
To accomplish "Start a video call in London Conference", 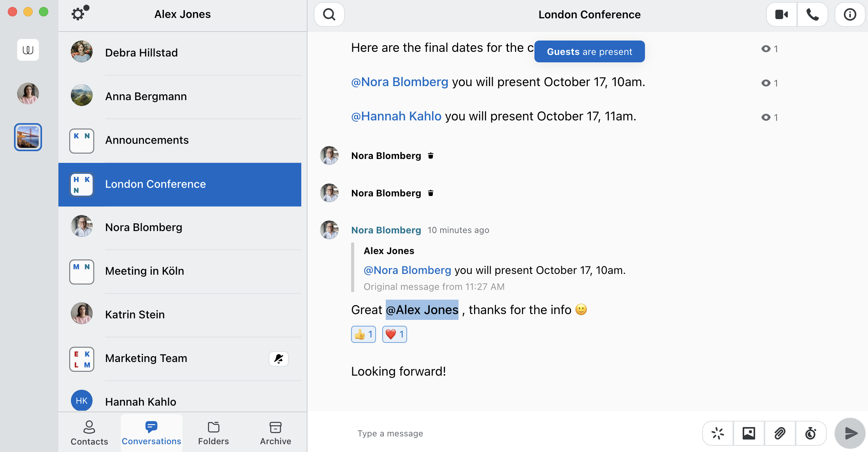I will pyautogui.click(x=782, y=15).
